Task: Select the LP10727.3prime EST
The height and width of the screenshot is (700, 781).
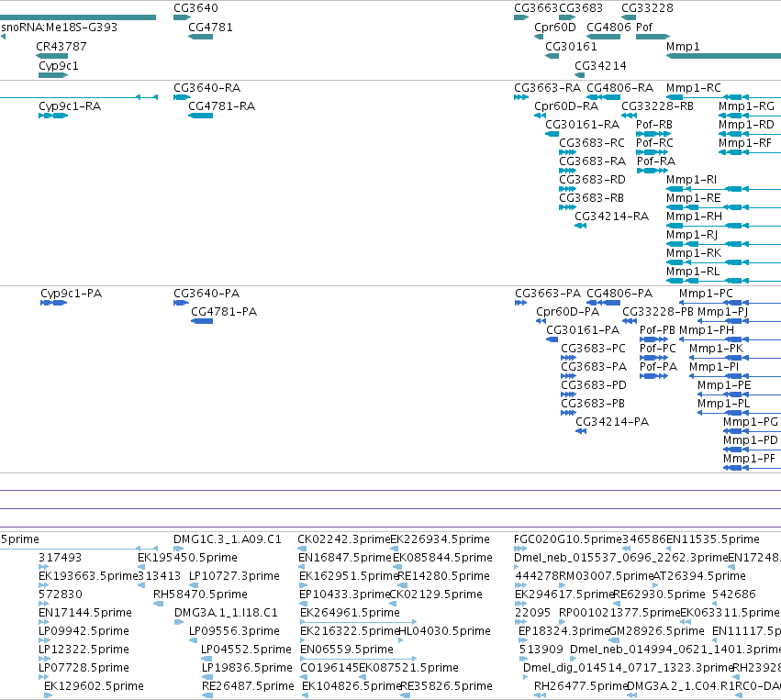Action: [194, 586]
